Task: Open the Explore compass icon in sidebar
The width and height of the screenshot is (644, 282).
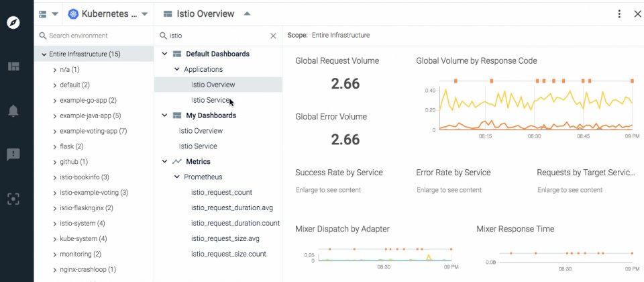Action: (13, 22)
